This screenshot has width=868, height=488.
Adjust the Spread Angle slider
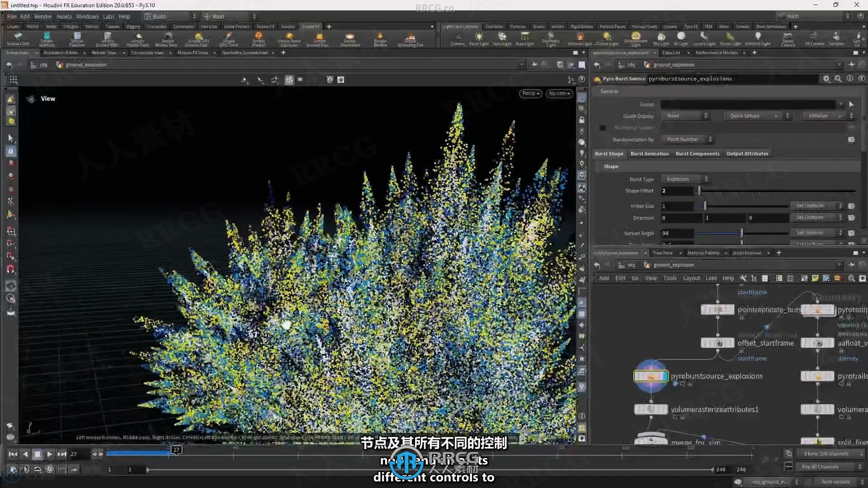pyautogui.click(x=743, y=233)
